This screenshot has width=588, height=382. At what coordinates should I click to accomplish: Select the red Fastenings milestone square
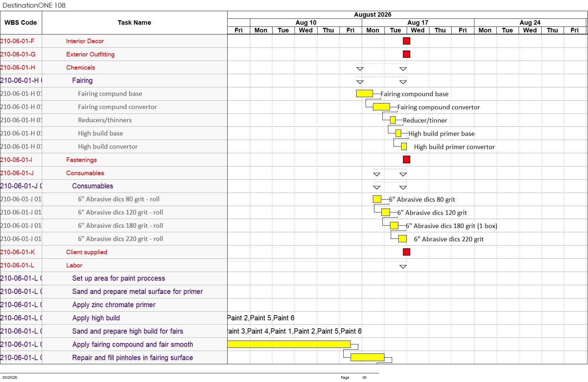coord(406,159)
